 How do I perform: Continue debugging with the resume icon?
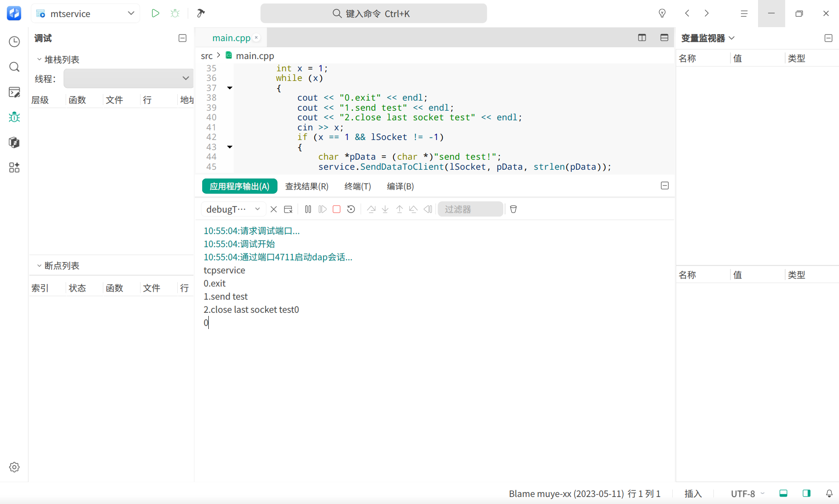323,209
